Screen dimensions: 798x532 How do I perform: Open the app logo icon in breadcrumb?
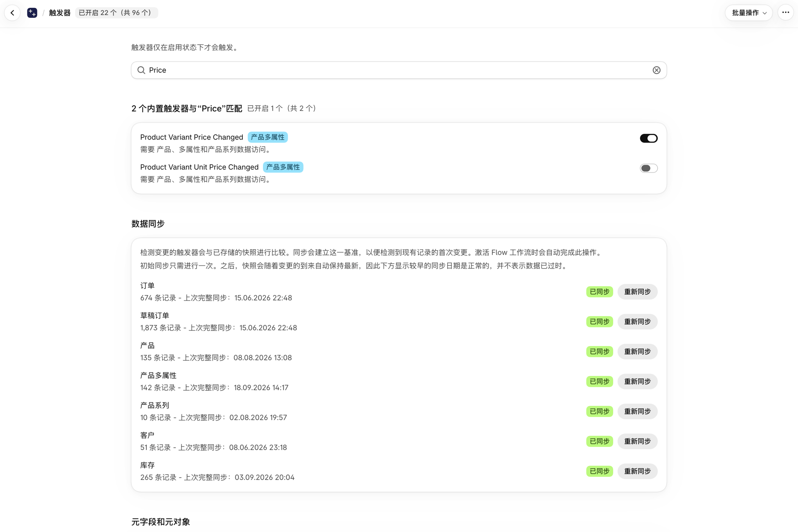point(32,13)
